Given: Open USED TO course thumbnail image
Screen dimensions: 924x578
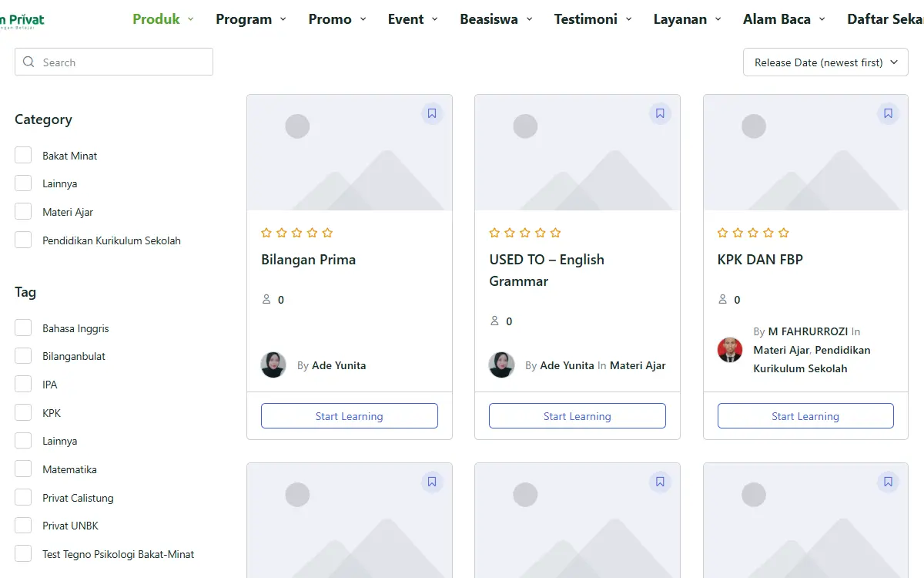Looking at the screenshot, I should [577, 153].
